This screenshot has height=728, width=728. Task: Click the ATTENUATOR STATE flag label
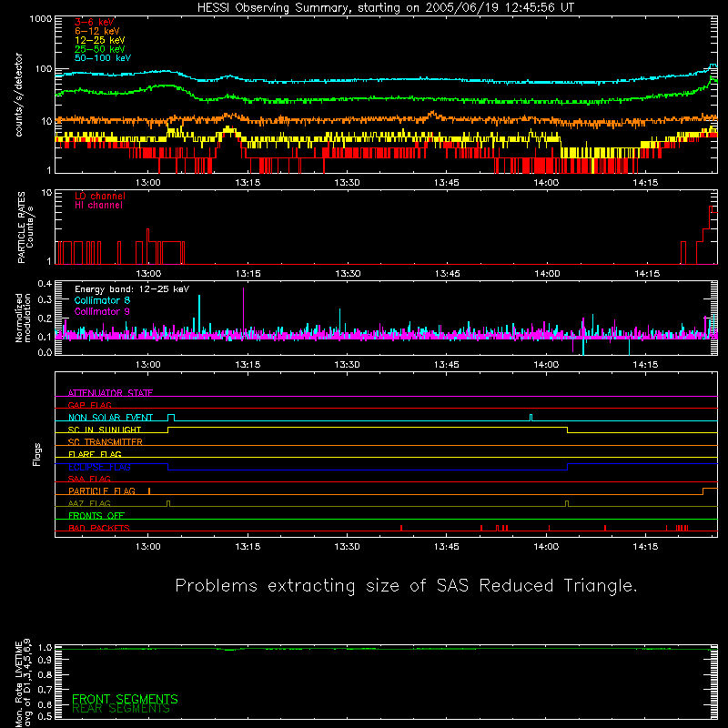point(110,393)
